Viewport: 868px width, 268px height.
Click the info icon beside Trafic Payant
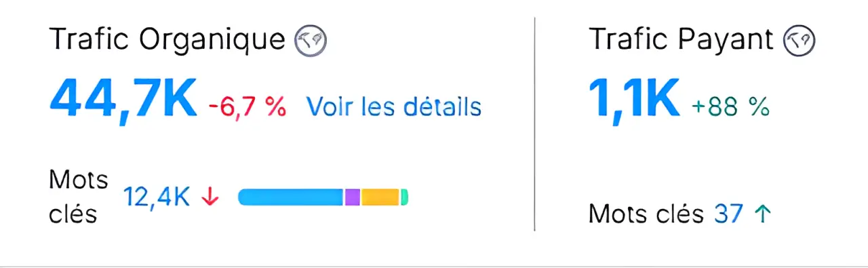point(800,41)
